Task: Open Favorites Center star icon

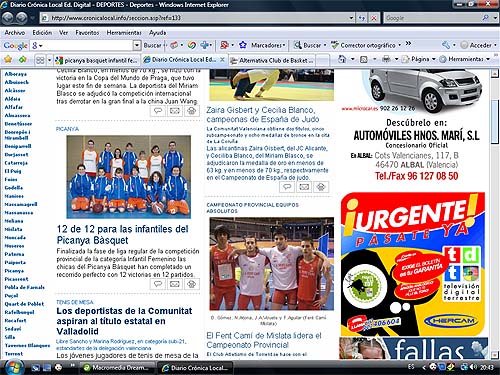Action: 8,60
